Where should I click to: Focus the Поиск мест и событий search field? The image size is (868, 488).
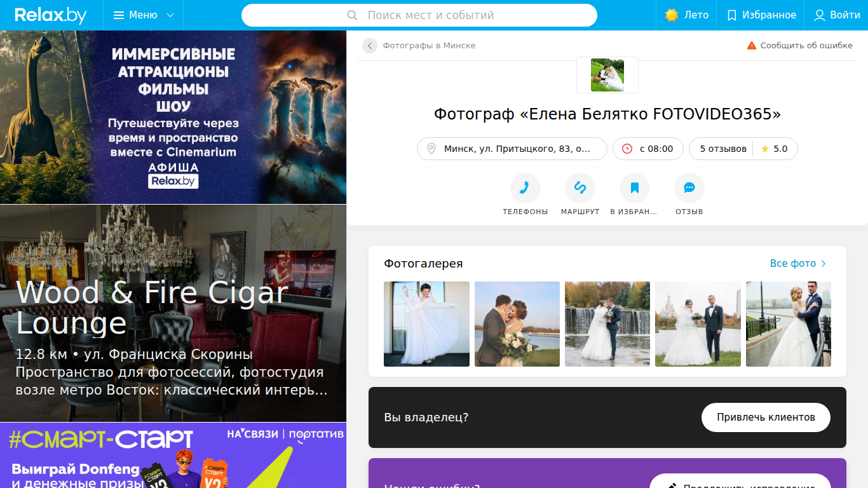419,15
